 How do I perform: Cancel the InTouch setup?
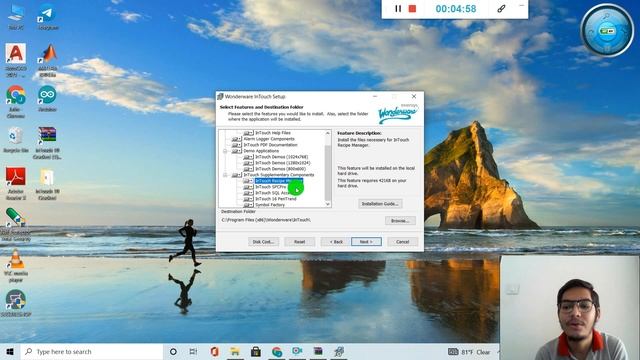click(402, 242)
